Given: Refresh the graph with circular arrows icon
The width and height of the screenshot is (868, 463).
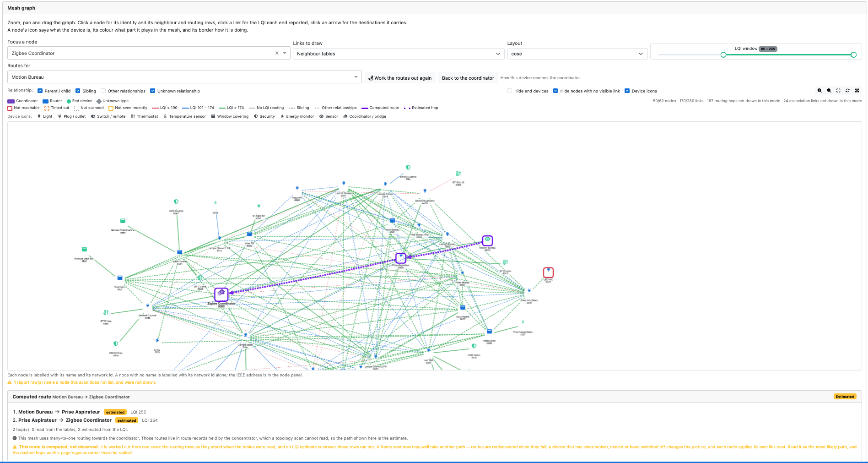Looking at the screenshot, I should (x=847, y=91).
